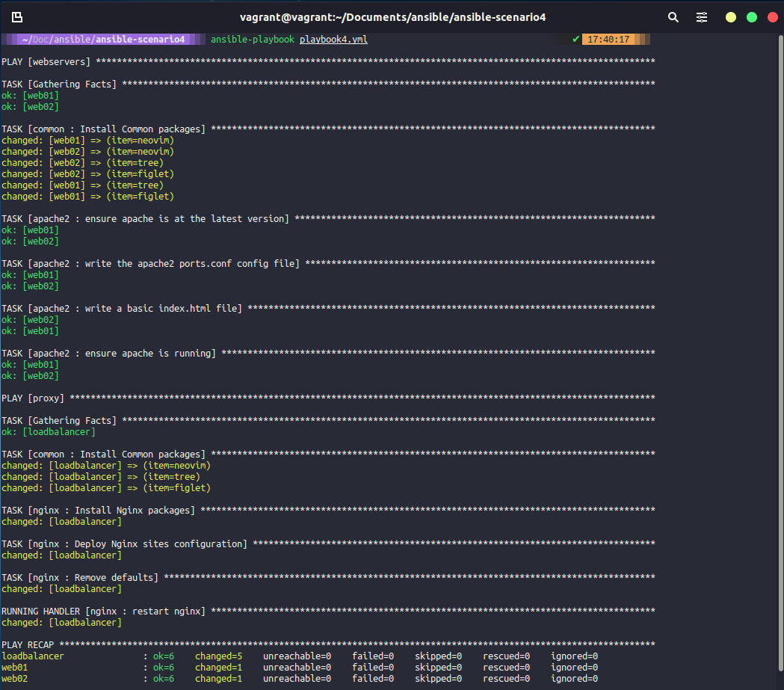
Task: Click the Remove defaults task line
Action: tap(80, 577)
